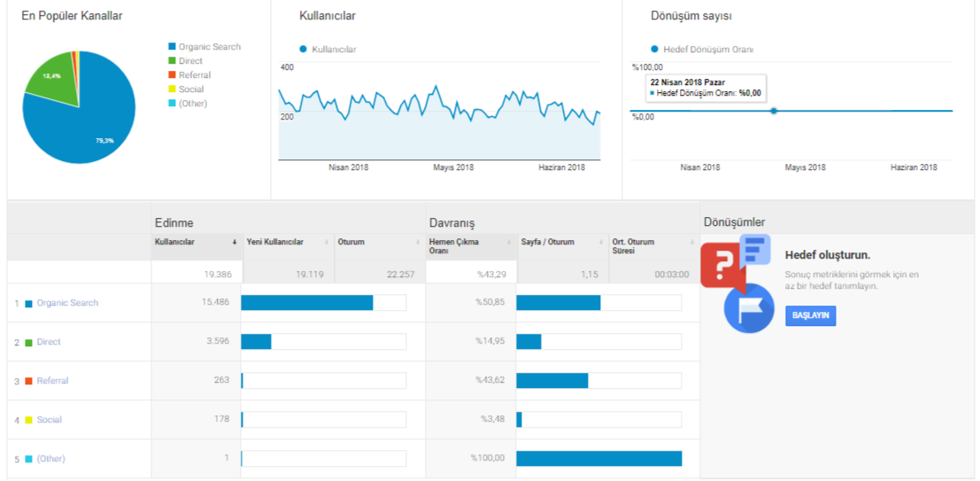Image resolution: width=980 pixels, height=481 pixels.
Task: Open the Social channel link
Action: tap(50, 420)
